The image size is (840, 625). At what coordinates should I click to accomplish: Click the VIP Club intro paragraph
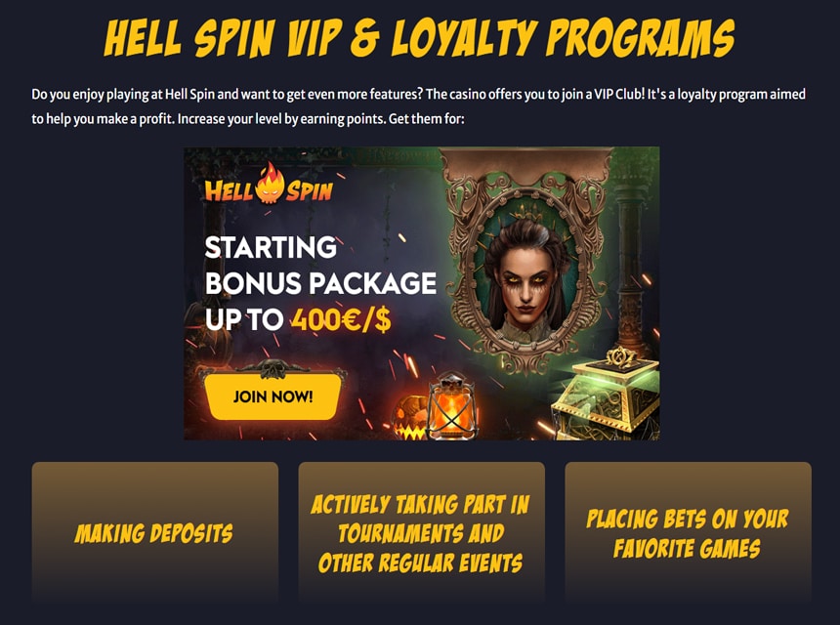pos(418,106)
